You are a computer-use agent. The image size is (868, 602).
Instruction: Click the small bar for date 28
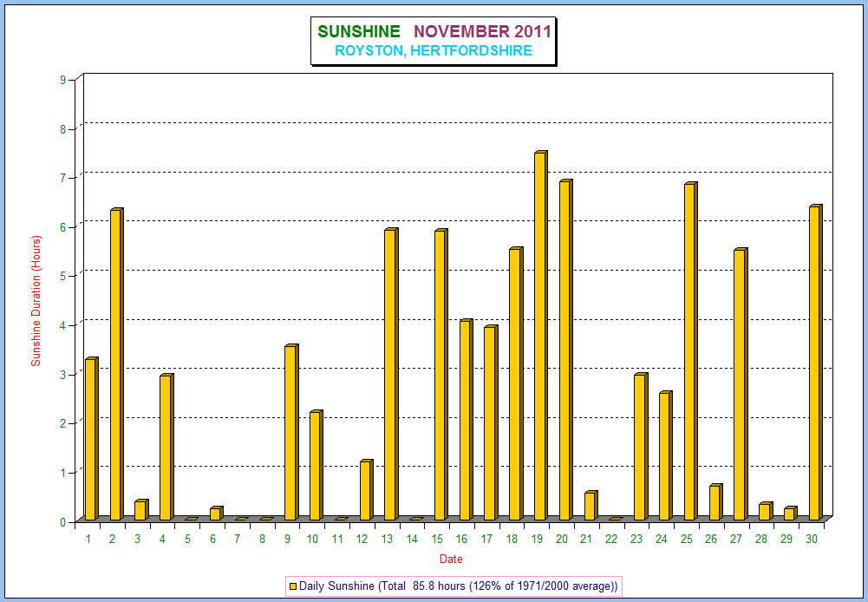click(766, 511)
